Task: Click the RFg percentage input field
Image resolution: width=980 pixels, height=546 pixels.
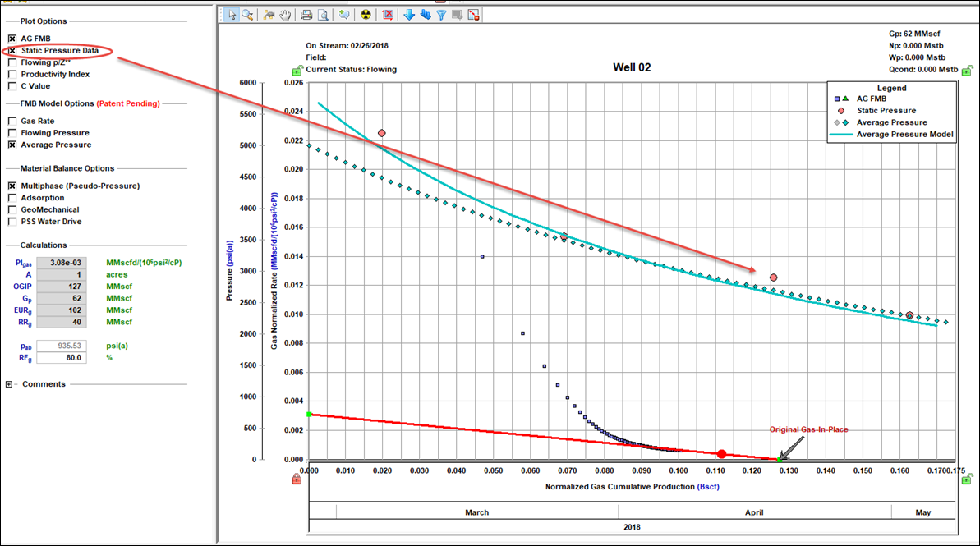Action: [62, 358]
